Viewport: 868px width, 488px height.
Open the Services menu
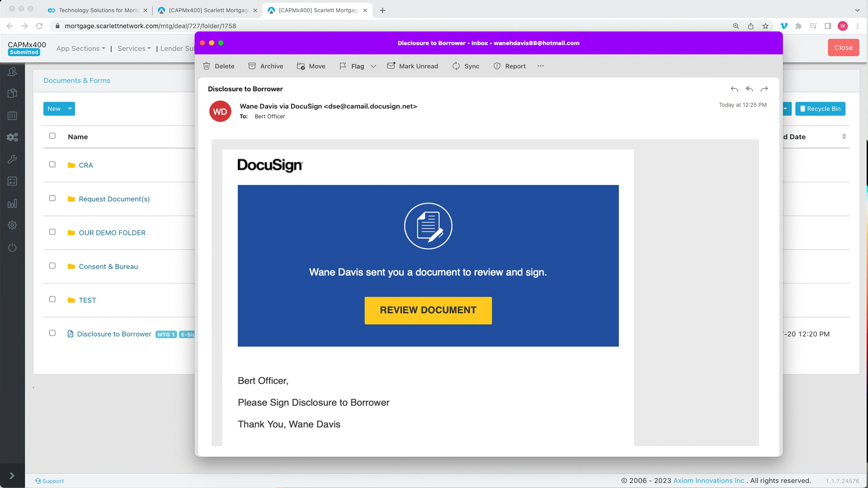[134, 48]
